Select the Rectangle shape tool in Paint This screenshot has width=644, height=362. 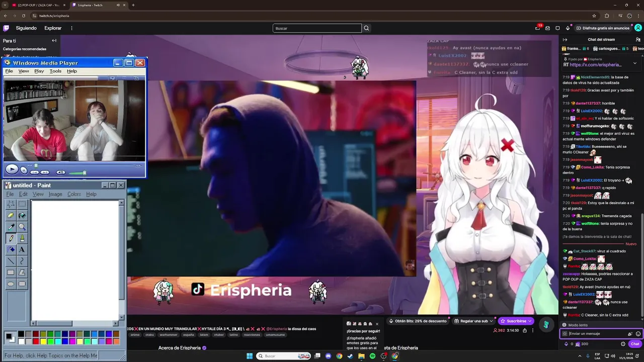(x=11, y=272)
